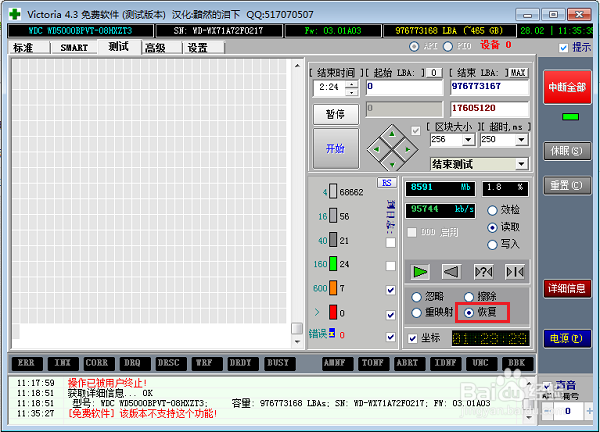Click the reverse scan arrow button
This screenshot has height=432, width=600.
[x=451, y=272]
